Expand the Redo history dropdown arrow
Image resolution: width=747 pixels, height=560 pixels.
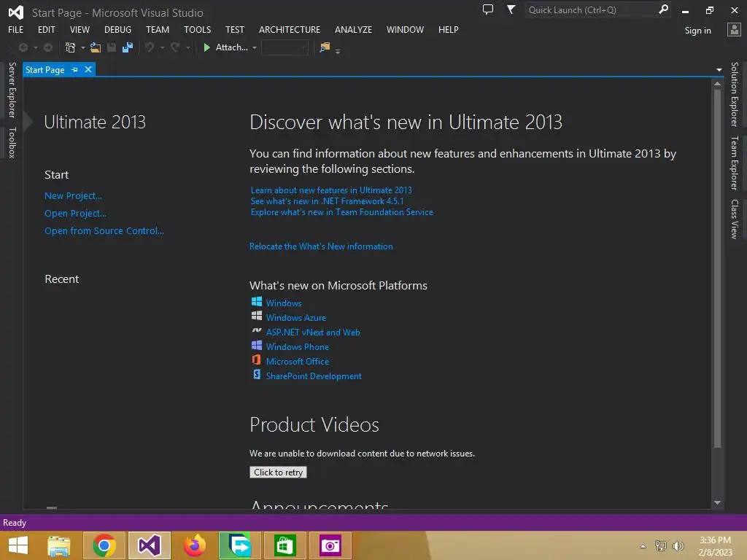(x=188, y=48)
